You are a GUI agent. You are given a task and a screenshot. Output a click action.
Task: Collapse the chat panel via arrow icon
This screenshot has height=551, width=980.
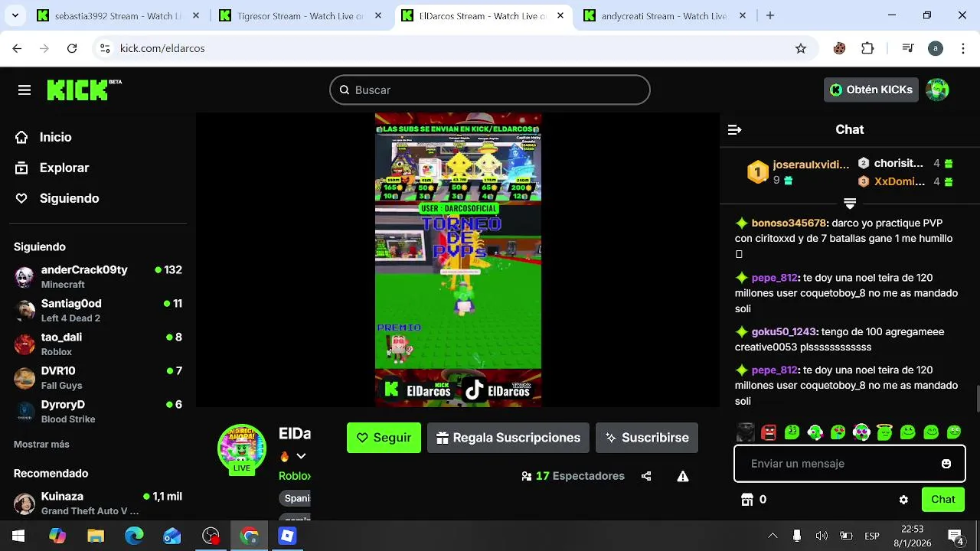734,130
